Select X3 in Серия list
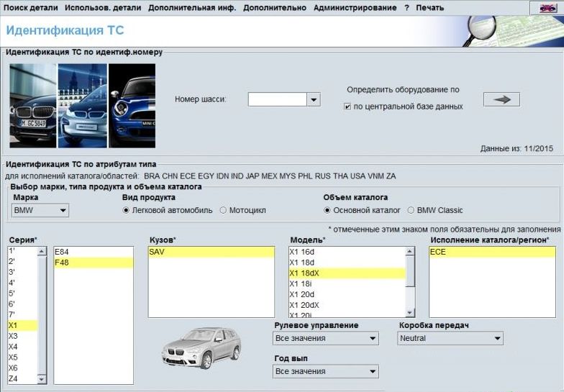 22,337
